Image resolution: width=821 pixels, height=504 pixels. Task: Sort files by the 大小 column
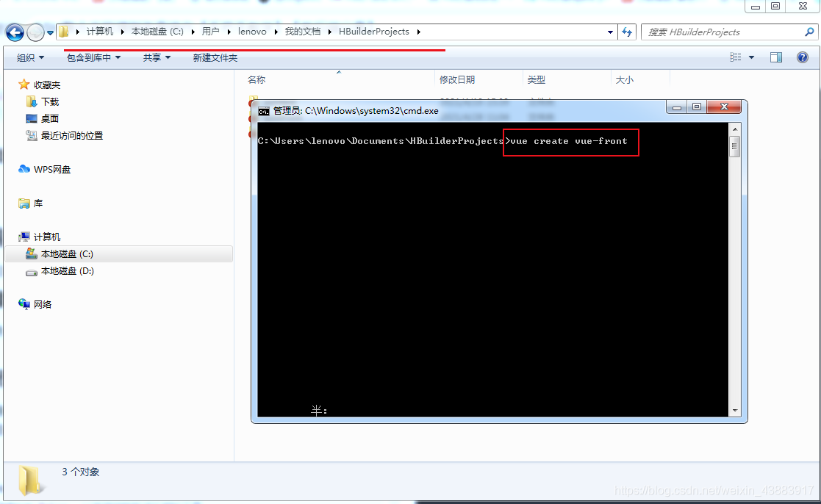624,79
